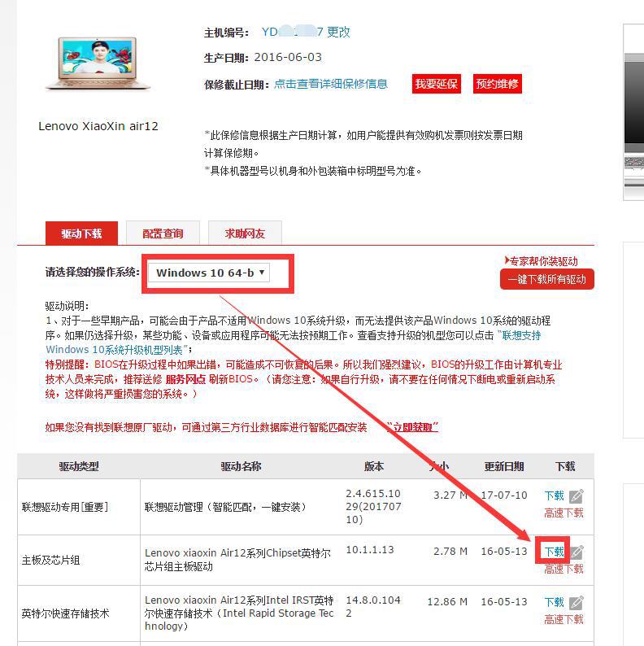Viewport: 644px width, 646px height.
Task: Click the edit icon in the 主板及芯片组 row
Action: [577, 552]
